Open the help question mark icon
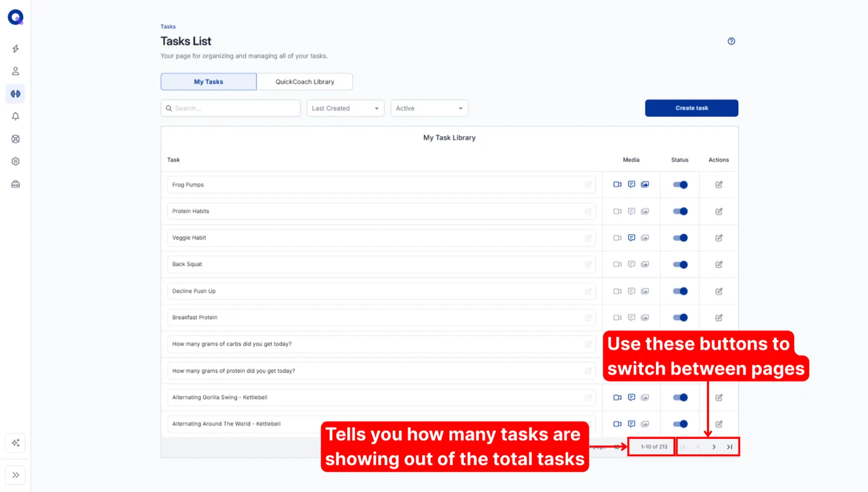The image size is (868, 492). pyautogui.click(x=731, y=41)
